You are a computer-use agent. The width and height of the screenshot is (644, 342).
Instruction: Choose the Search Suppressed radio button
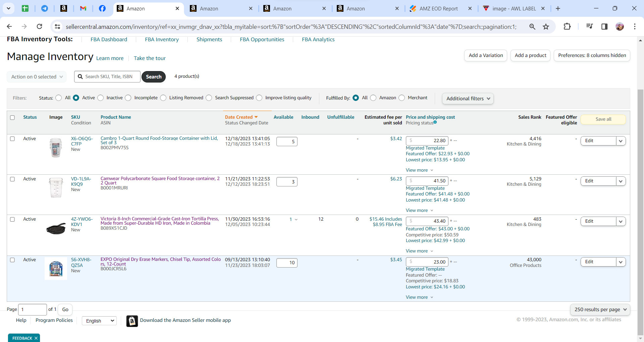(x=209, y=98)
